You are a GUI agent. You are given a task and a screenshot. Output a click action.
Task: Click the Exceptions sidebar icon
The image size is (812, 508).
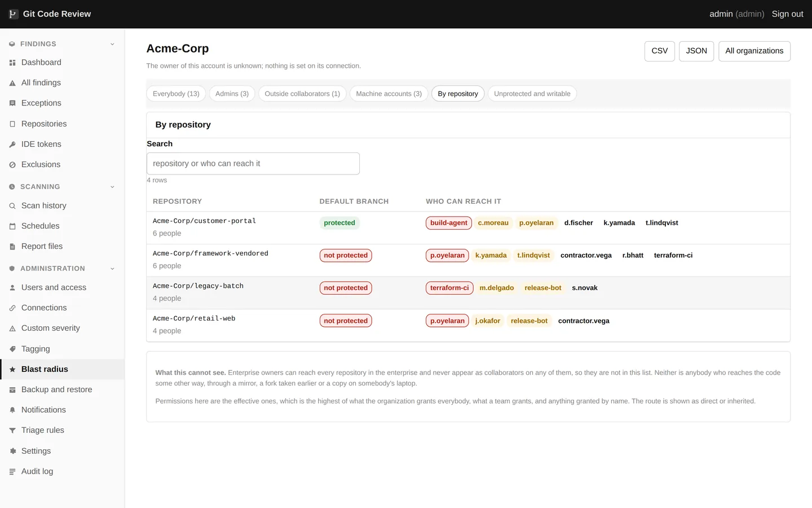(12, 103)
